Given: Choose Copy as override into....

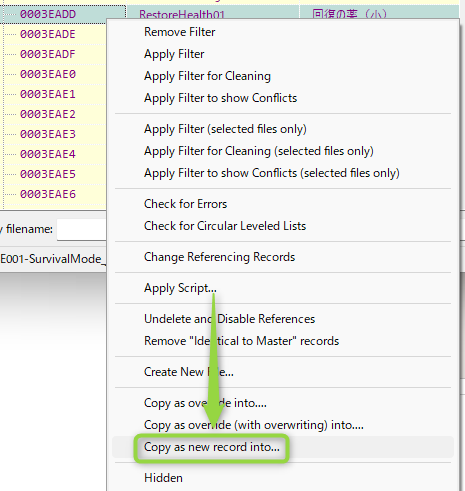Looking at the screenshot, I should click(x=205, y=403).
